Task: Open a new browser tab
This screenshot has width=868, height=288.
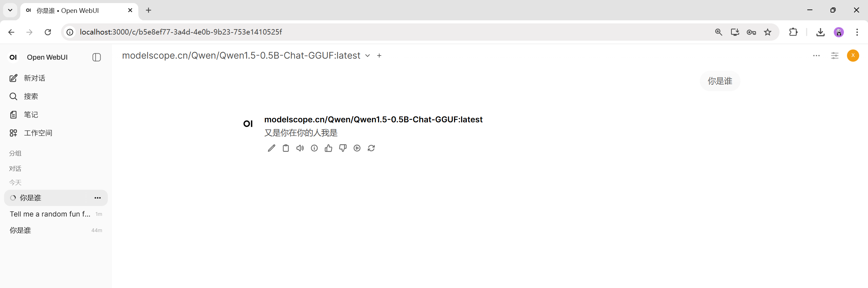Action: tap(149, 11)
